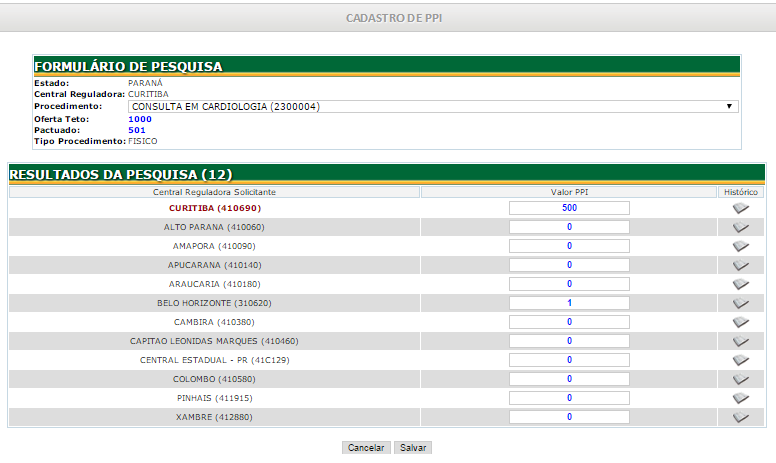Click the Valor PPI column header
This screenshot has height=463, width=776.
pyautogui.click(x=568, y=191)
